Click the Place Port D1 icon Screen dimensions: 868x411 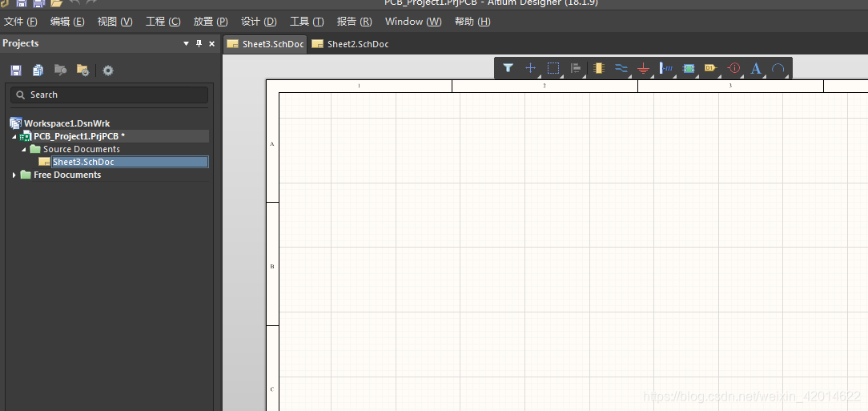(710, 69)
